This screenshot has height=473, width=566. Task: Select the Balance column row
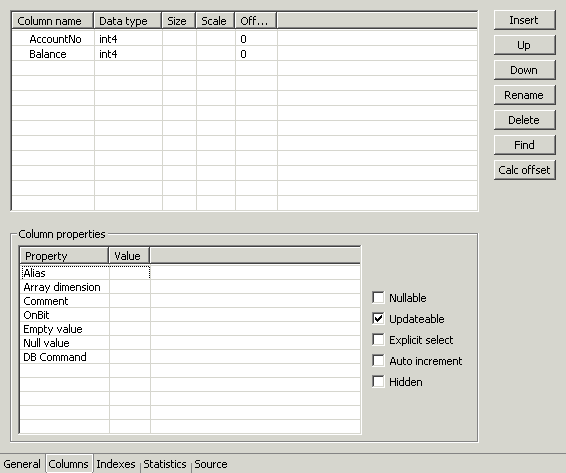pos(244,54)
